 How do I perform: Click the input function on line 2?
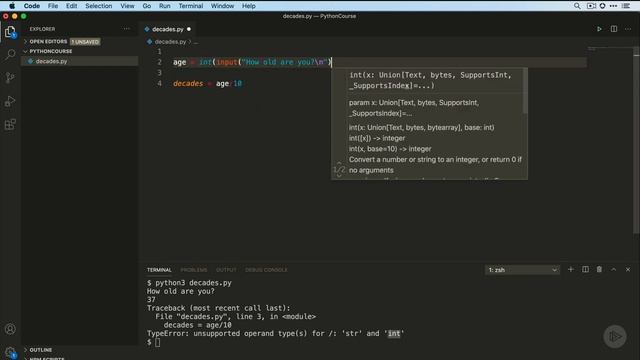227,62
